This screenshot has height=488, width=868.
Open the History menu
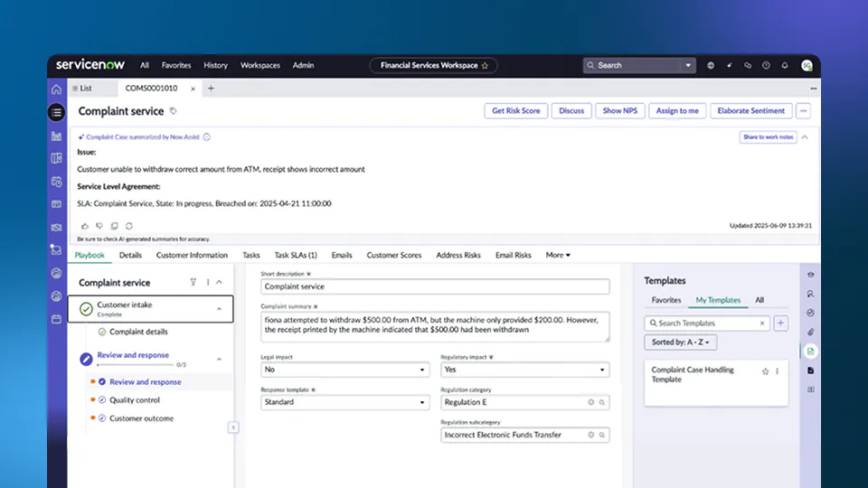(x=215, y=65)
